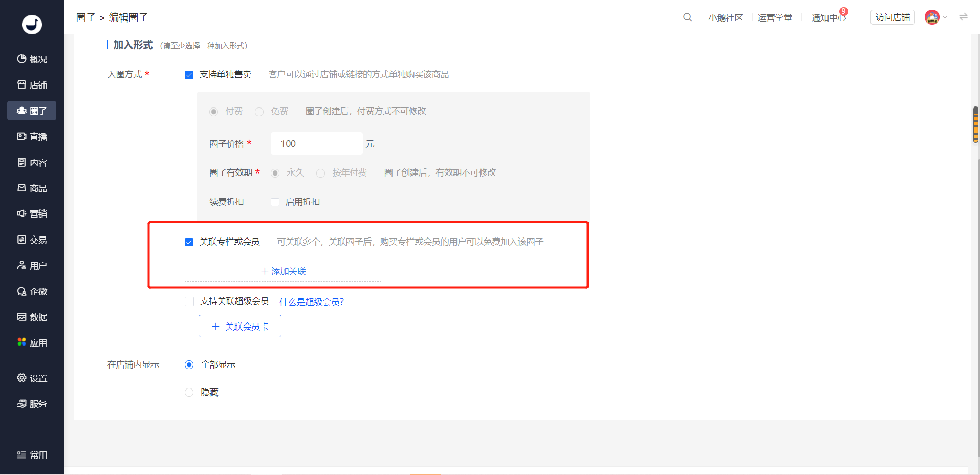Click the 编辑圈子 breadcrumb text
Screen dimensions: 980x475
pyautogui.click(x=128, y=17)
